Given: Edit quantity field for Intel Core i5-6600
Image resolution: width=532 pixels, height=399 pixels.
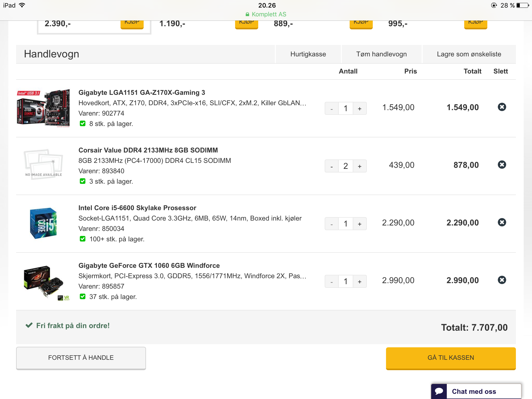Looking at the screenshot, I should click(x=346, y=224).
